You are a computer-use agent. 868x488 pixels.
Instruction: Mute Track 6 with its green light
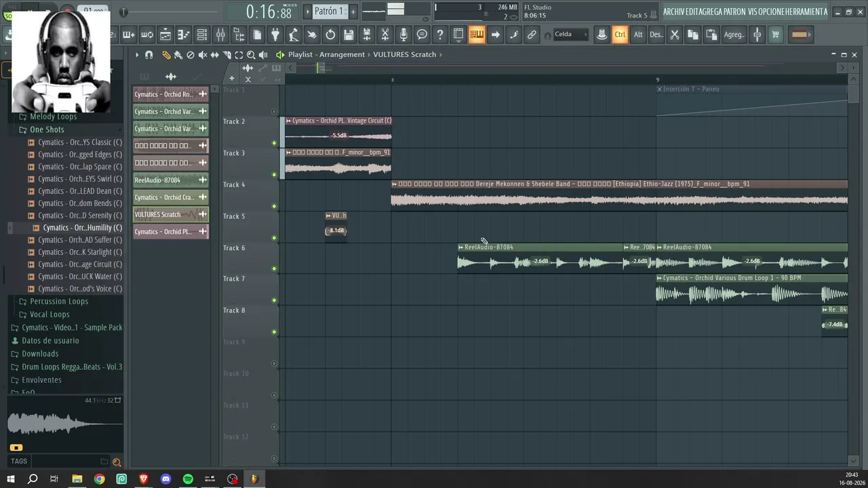click(274, 269)
